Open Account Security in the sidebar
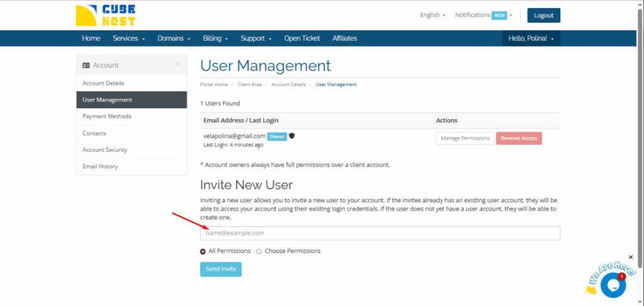644x306 pixels. (x=105, y=150)
